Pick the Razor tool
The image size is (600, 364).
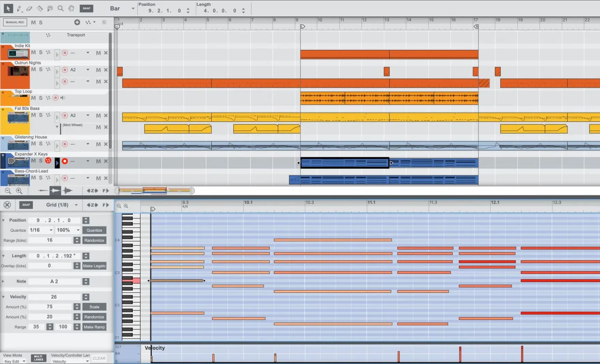coord(40,8)
